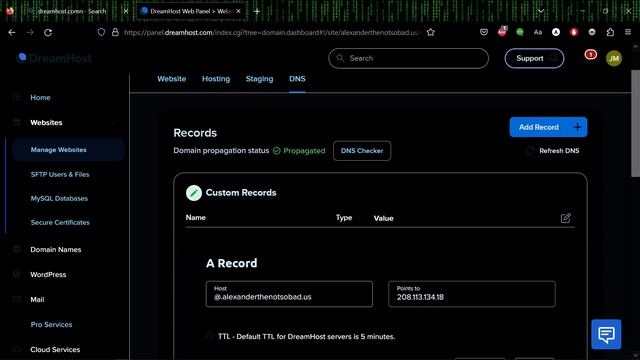Open Pro Services in sidebar
The height and width of the screenshot is (360, 640).
[x=51, y=324]
